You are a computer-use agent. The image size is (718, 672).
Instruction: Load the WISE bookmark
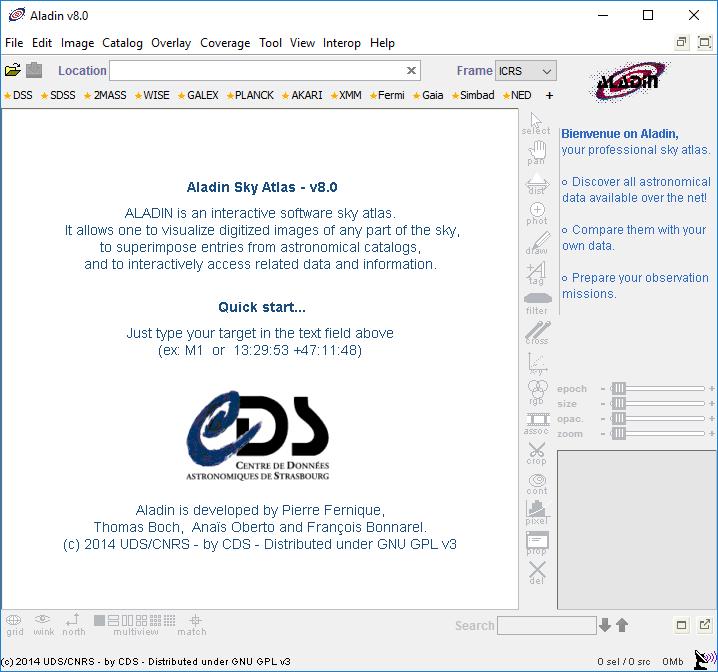(x=152, y=95)
